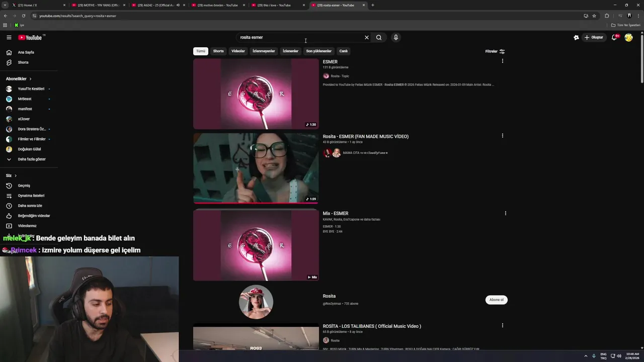This screenshot has width=644, height=362.
Task: Switch to MOTIVE - YIN YANG tab
Action: click(98, 5)
